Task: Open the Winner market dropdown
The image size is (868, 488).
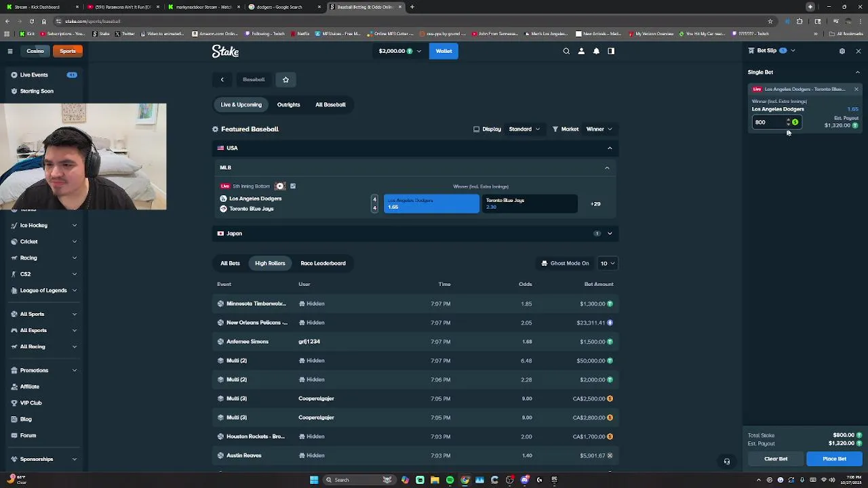Action: pos(599,129)
